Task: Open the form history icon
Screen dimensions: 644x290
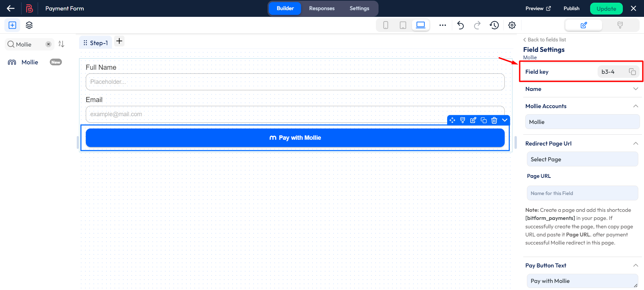Action: click(x=494, y=25)
